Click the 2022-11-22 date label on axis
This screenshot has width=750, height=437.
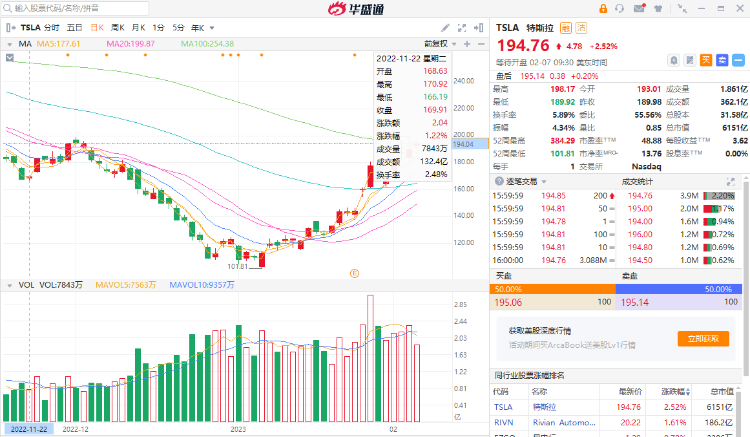point(29,429)
